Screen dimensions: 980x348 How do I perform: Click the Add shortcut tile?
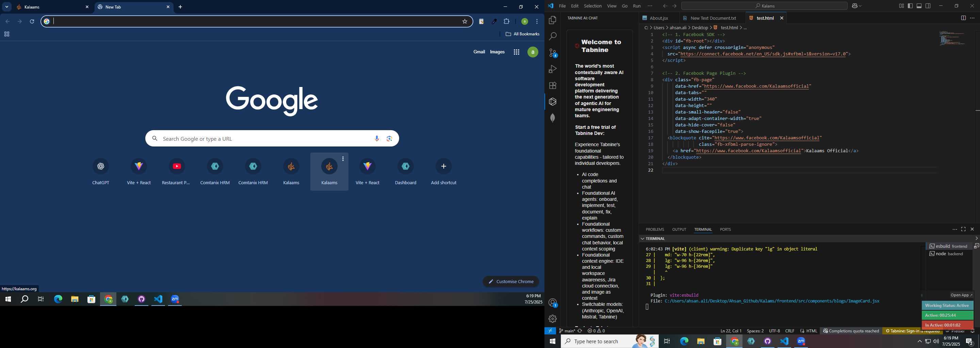(444, 172)
